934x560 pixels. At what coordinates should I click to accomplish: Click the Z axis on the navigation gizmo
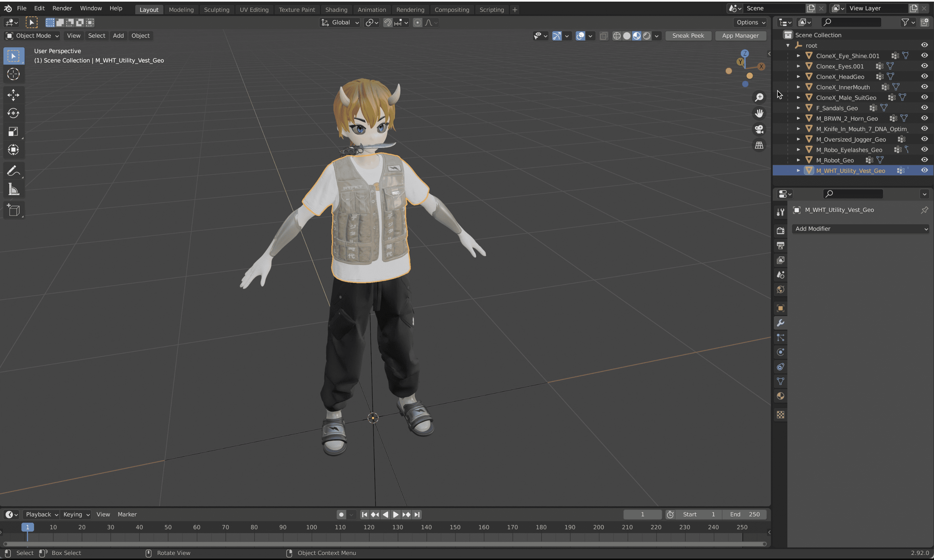point(744,53)
